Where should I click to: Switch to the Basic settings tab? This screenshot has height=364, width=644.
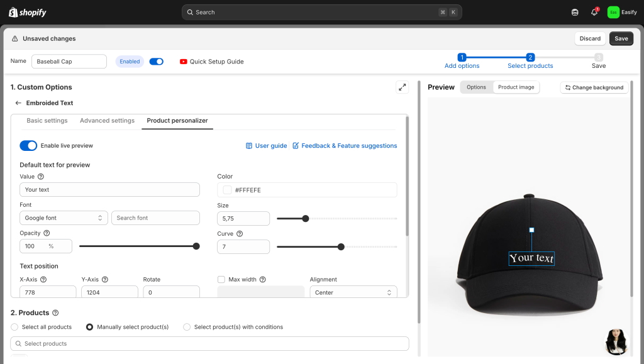(x=47, y=121)
